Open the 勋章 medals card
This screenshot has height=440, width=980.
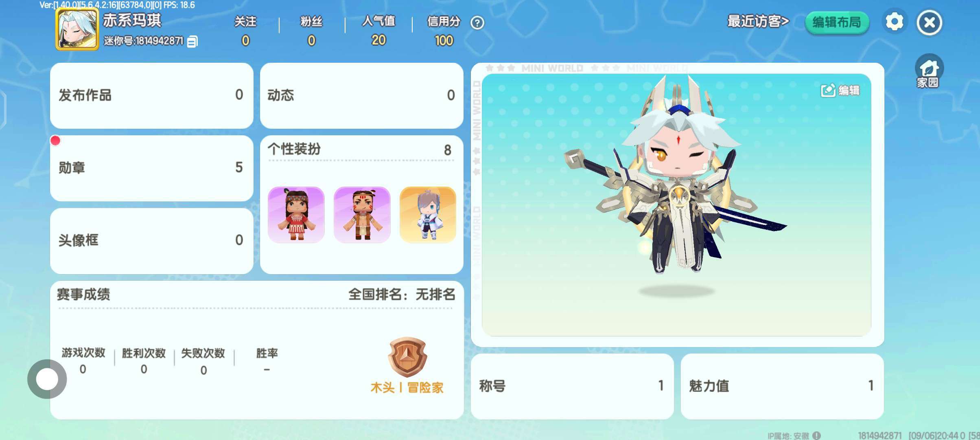(x=151, y=168)
